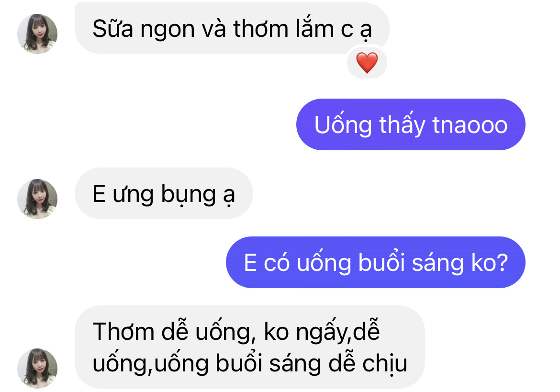Tap sender avatar beside "Sữa ngon" message
The height and width of the screenshot is (392, 560).
coord(37,34)
